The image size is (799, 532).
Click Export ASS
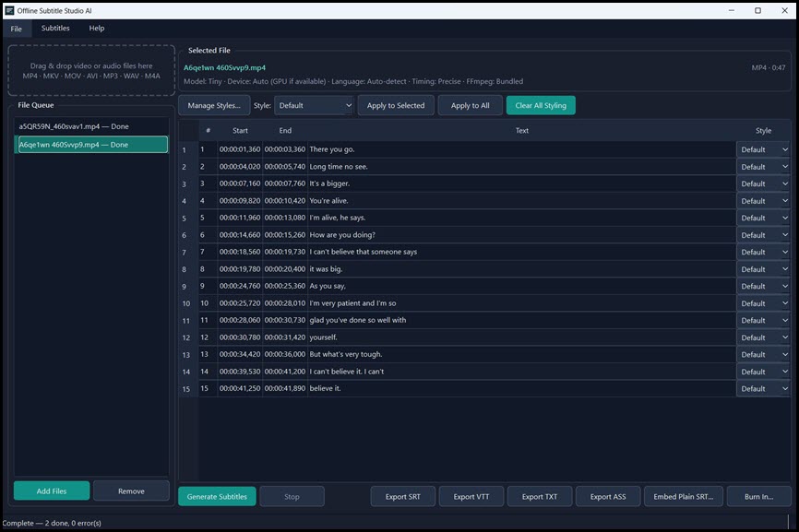pyautogui.click(x=608, y=496)
